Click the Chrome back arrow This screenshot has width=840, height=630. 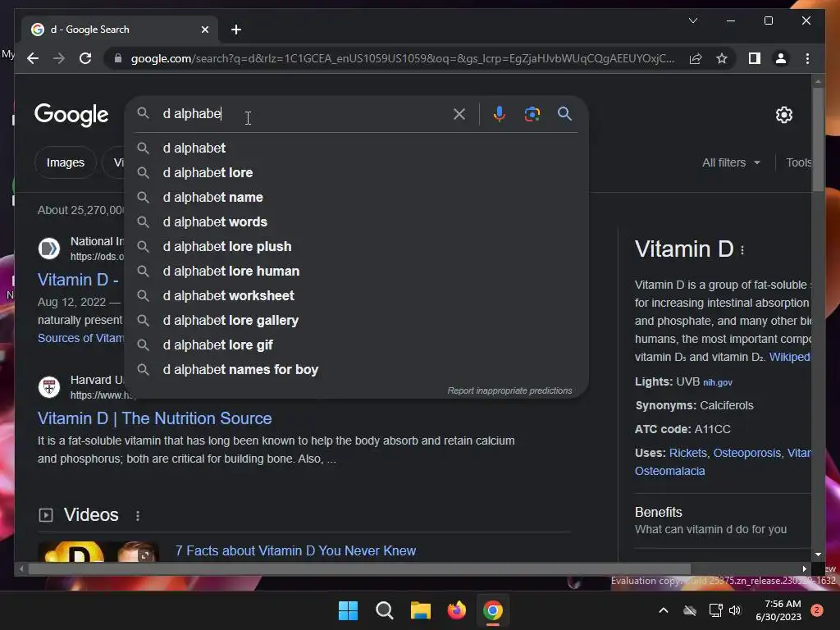pos(33,58)
